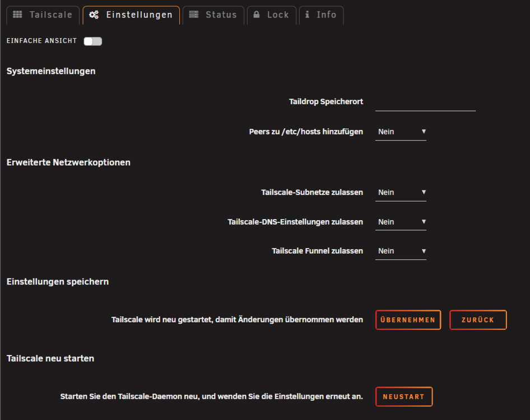This screenshot has height=420, width=530.
Task: Click the 'EINFACHE ANSICHT' label
Action: click(41, 41)
